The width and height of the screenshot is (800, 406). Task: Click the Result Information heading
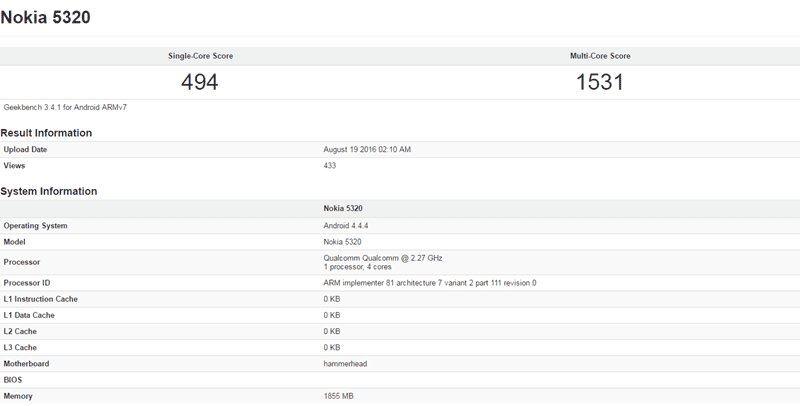(x=46, y=133)
